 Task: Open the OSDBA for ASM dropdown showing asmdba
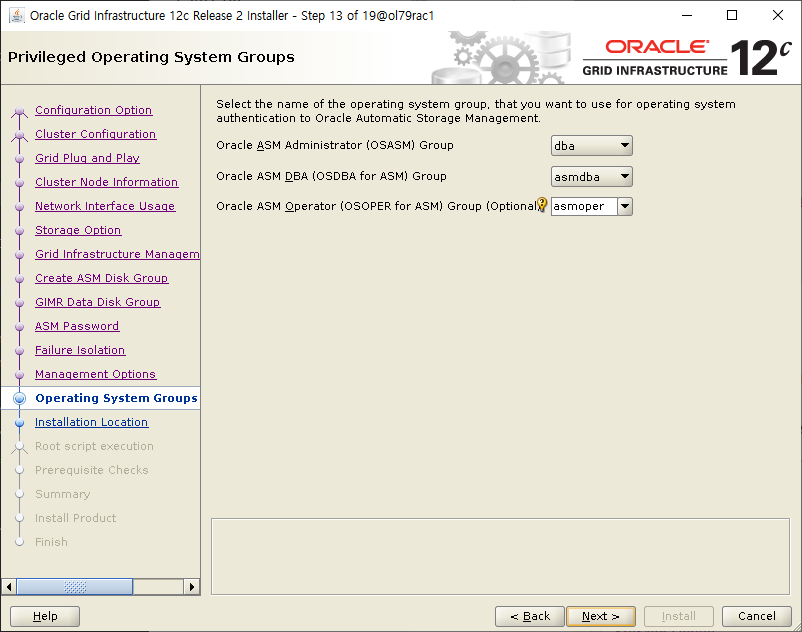click(x=592, y=177)
